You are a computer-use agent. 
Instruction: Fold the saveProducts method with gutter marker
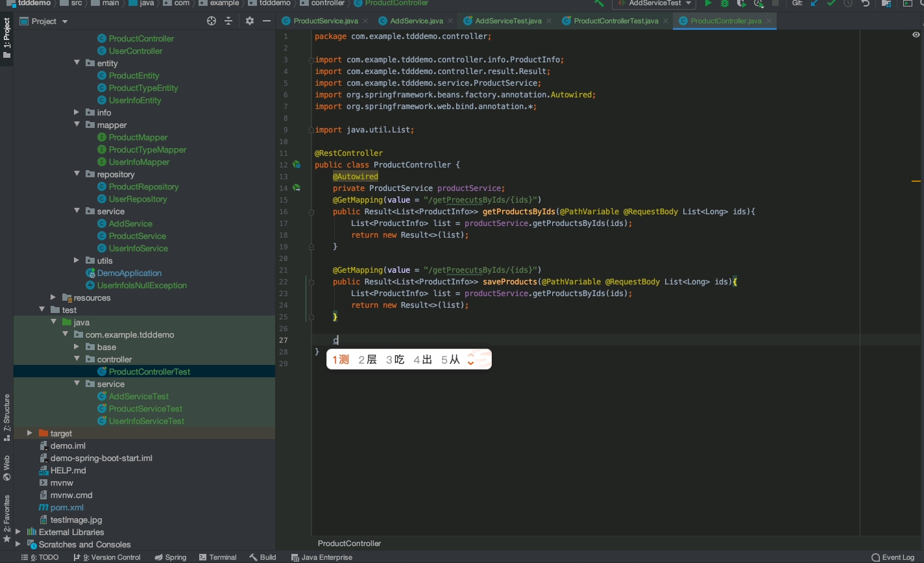click(x=311, y=282)
